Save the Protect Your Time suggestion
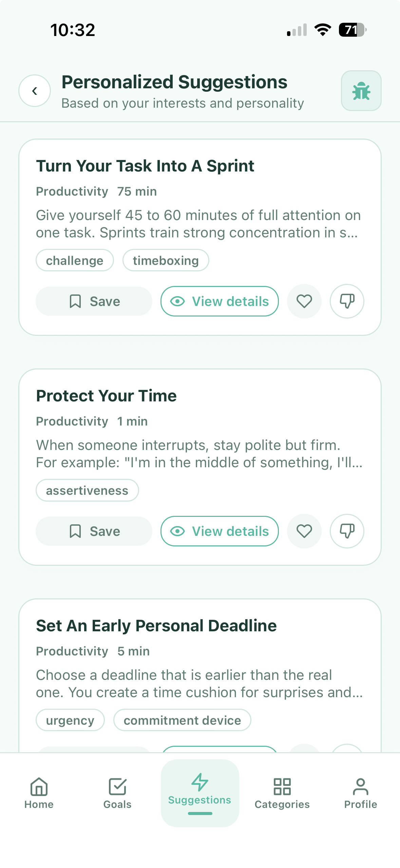The width and height of the screenshot is (400, 868). pyautogui.click(x=94, y=531)
